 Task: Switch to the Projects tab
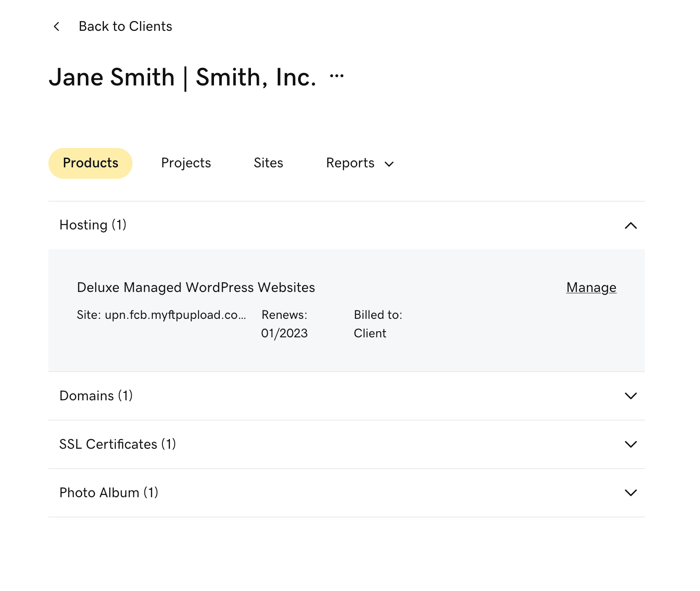click(x=186, y=163)
